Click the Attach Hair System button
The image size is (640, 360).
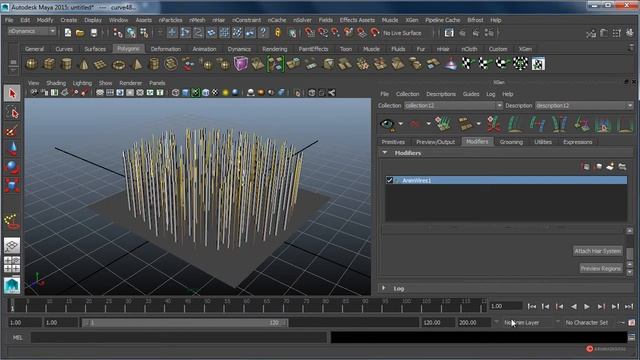[598, 251]
